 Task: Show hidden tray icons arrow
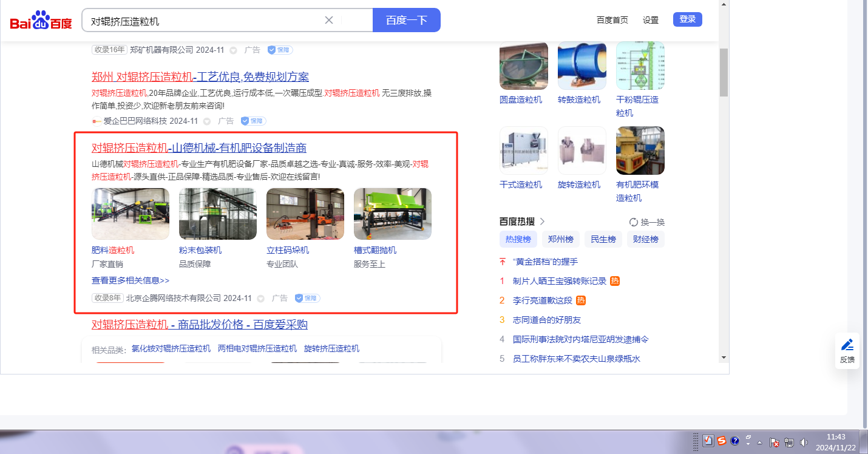[760, 442]
